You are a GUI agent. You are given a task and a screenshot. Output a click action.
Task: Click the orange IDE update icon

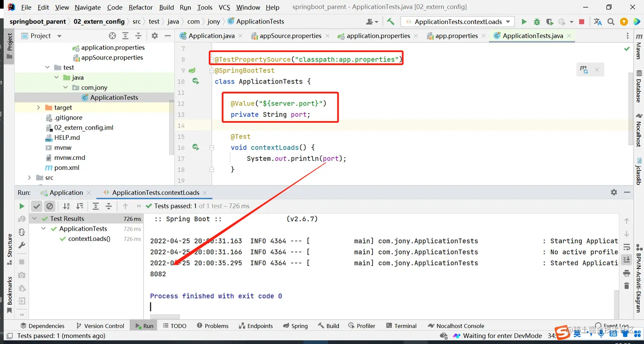(x=624, y=22)
